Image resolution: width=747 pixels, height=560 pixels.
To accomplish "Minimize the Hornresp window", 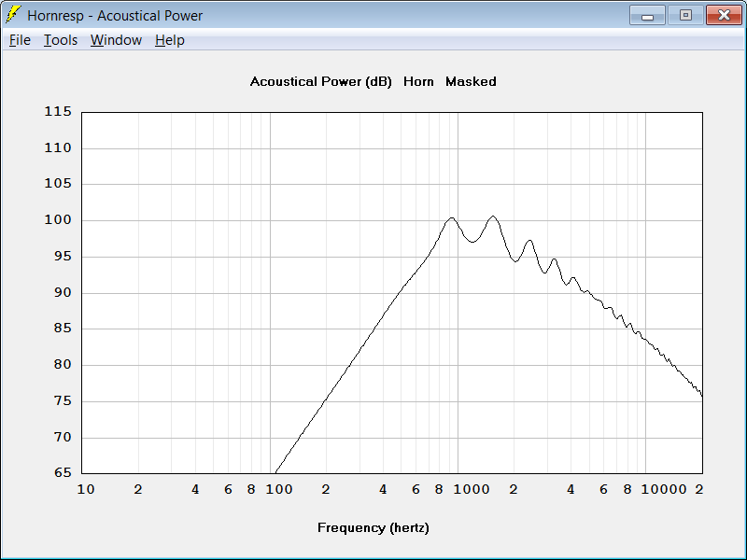I will 647,15.
